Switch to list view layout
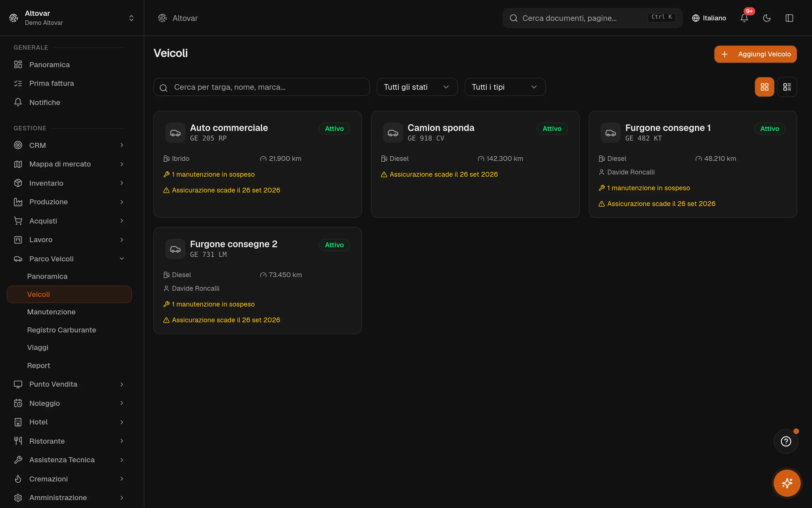The image size is (812, 508). point(787,87)
